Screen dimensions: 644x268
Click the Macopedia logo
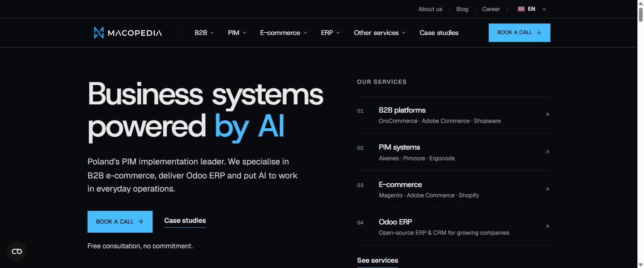pos(128,33)
